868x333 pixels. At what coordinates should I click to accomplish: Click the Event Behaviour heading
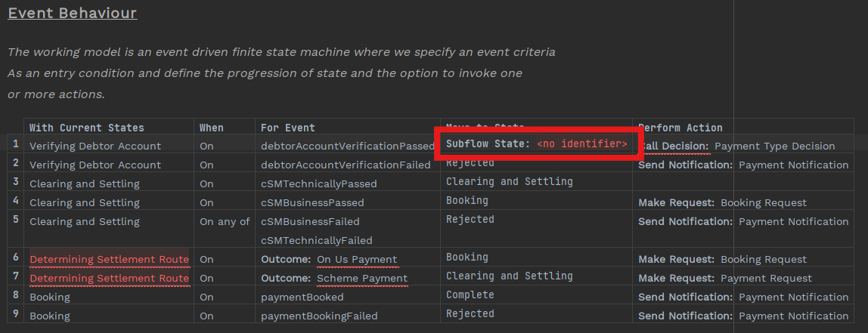(73, 13)
